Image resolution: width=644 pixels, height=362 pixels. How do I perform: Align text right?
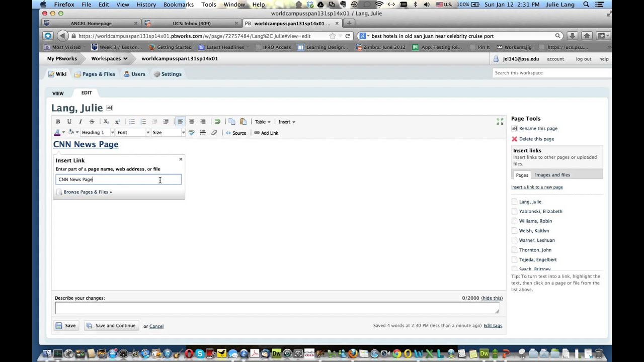click(x=203, y=122)
